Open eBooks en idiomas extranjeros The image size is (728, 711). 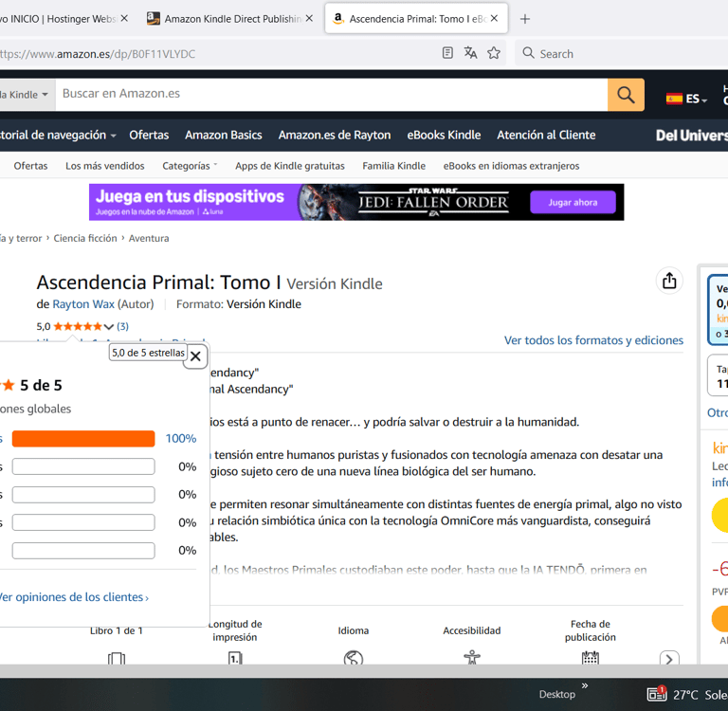pos(511,166)
